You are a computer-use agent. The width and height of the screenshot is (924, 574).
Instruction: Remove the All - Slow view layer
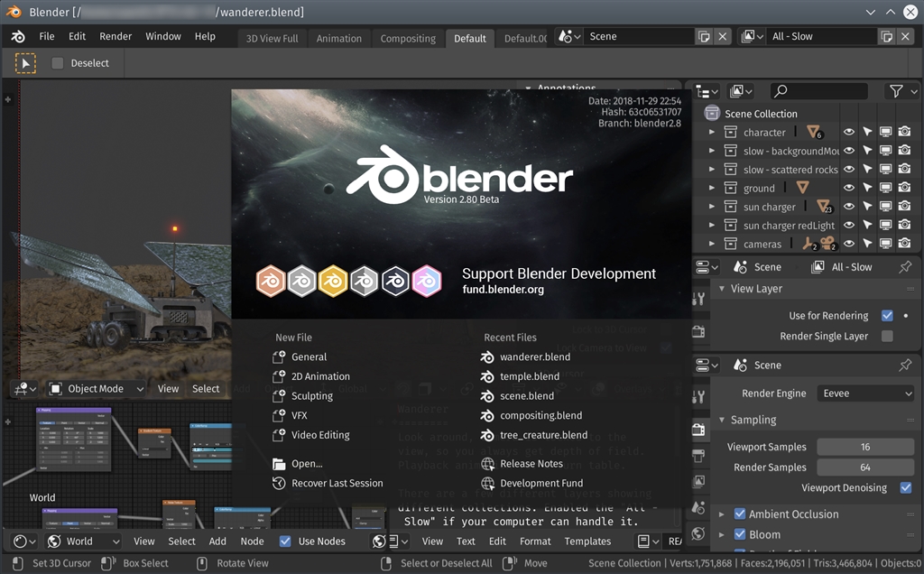906,36
